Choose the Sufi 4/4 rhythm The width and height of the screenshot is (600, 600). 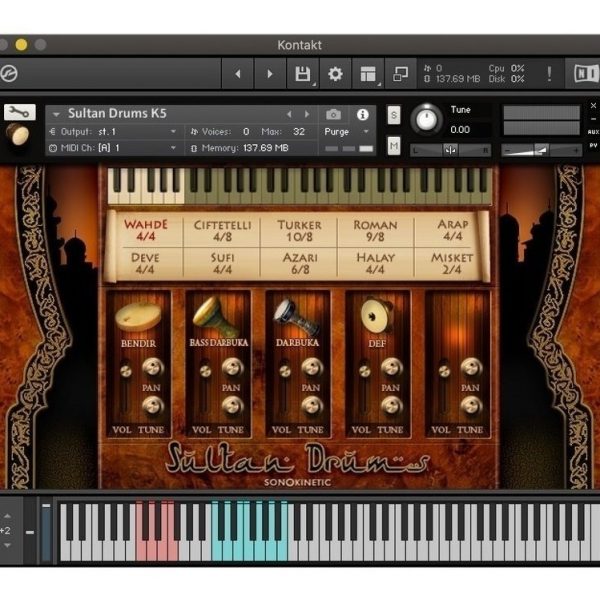tap(222, 263)
